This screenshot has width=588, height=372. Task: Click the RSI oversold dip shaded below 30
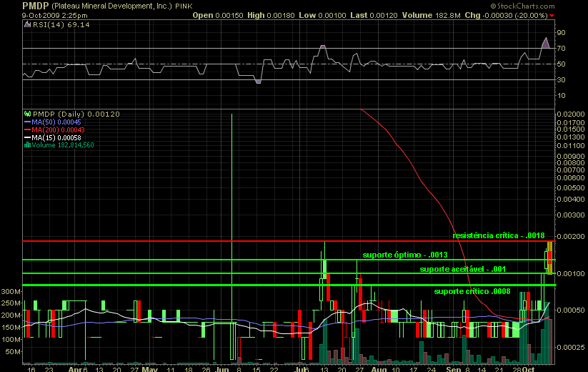pos(258,82)
